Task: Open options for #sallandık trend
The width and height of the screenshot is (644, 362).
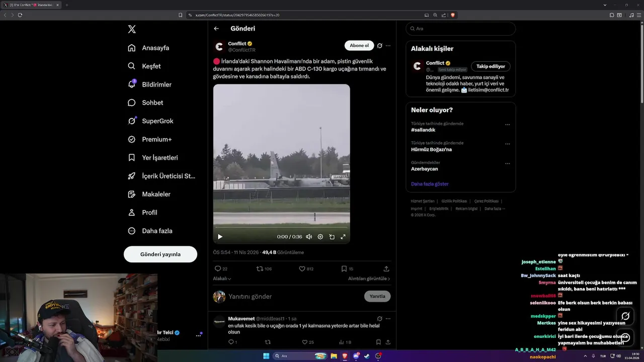Action: (x=507, y=125)
